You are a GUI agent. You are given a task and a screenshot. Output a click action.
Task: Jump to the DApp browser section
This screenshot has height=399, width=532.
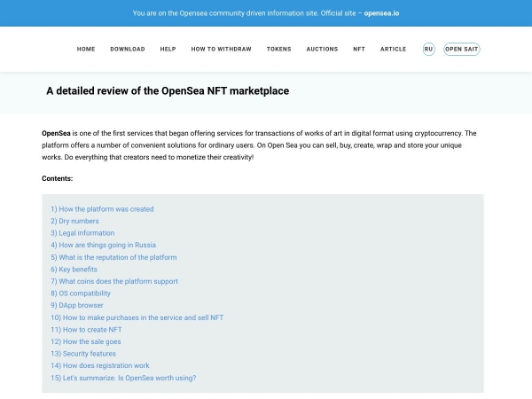[x=77, y=305]
